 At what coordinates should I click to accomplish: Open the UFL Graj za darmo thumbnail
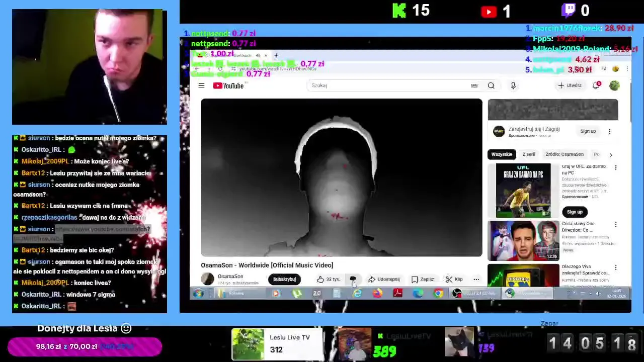click(x=523, y=191)
